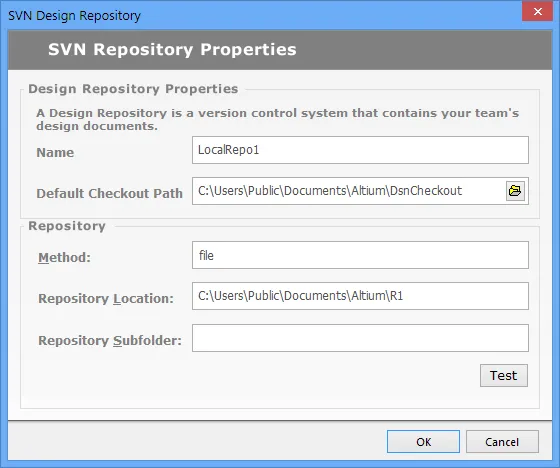
Task: Open the folder browse icon for checkout path
Action: coord(515,191)
